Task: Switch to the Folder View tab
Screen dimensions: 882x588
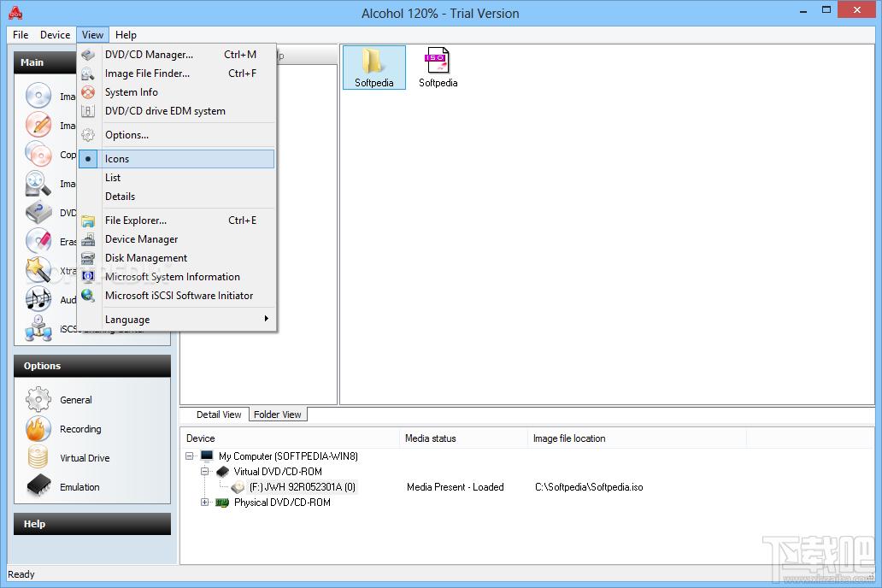Action: [277, 415]
